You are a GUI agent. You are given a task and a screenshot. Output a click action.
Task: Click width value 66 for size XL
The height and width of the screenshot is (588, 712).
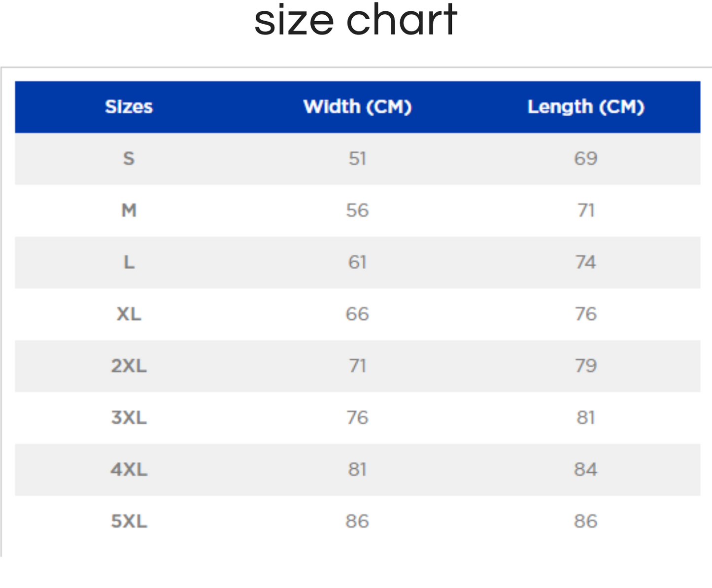(357, 314)
